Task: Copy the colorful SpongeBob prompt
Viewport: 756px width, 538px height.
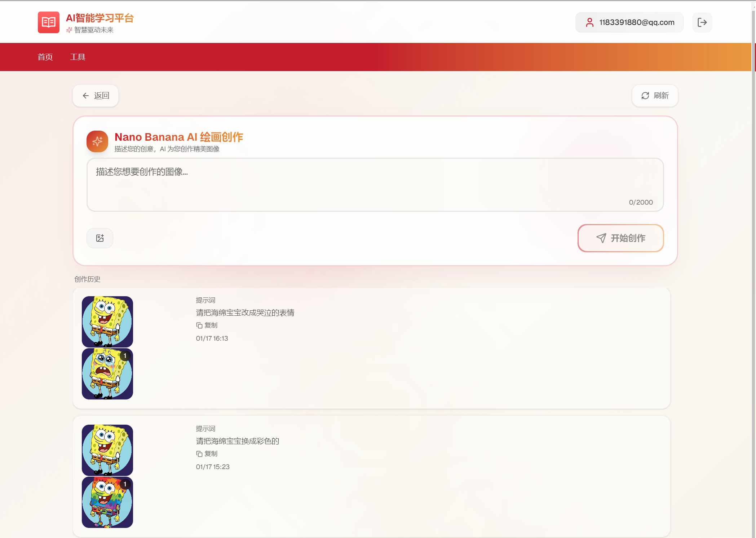Action: pyautogui.click(x=207, y=454)
